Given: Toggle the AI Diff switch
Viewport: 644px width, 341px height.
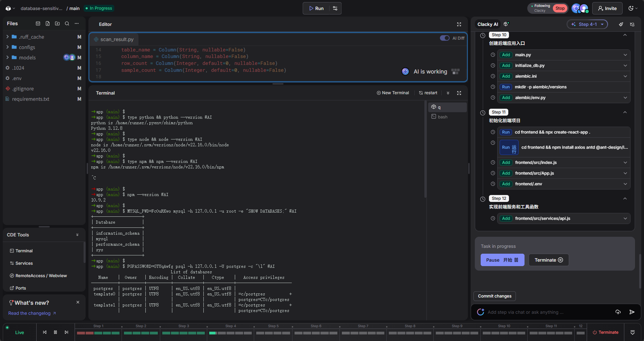Looking at the screenshot, I should 444,38.
